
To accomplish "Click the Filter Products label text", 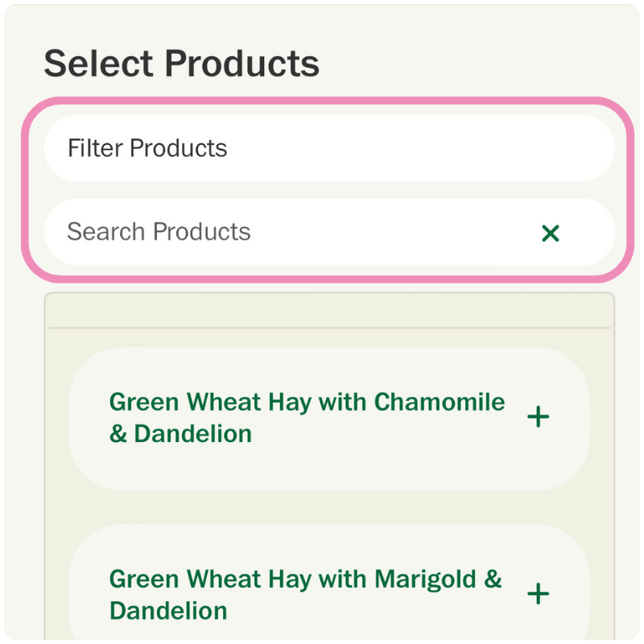I will coord(147,148).
